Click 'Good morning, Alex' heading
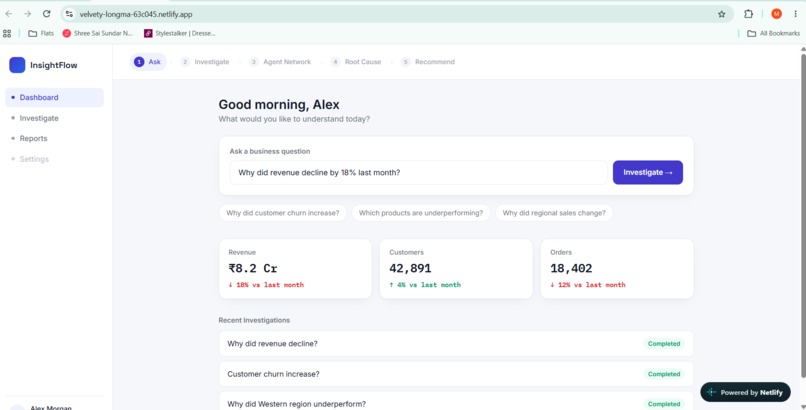This screenshot has width=806, height=410. click(279, 105)
